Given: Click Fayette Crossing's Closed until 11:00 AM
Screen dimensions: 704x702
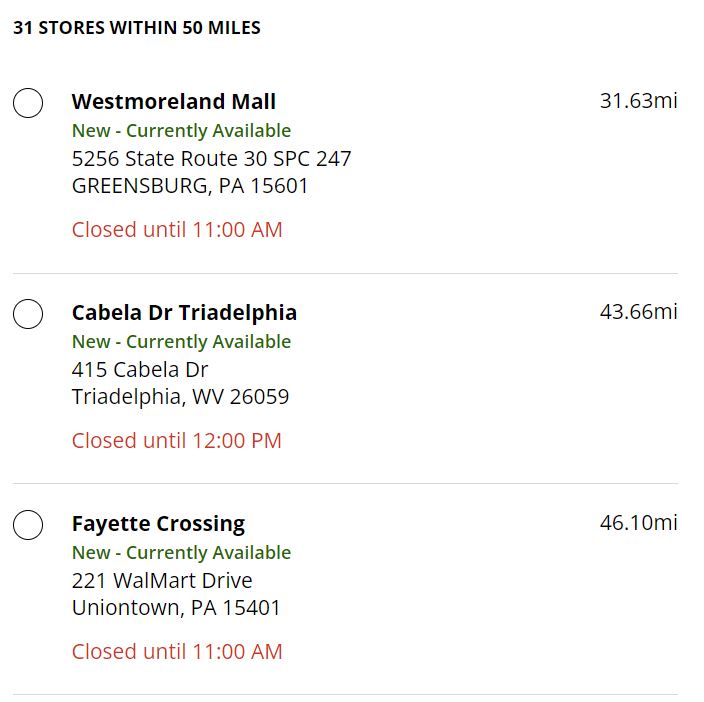Looking at the screenshot, I should [177, 652].
